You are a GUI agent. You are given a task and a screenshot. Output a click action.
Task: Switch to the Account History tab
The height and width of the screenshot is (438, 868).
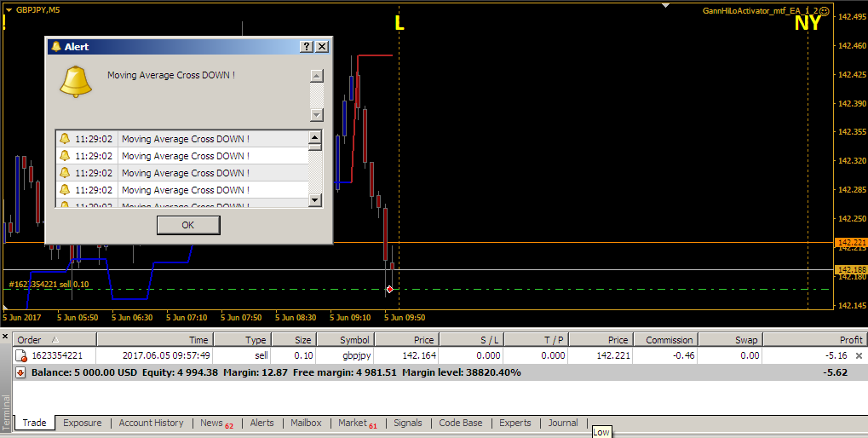pyautogui.click(x=151, y=423)
